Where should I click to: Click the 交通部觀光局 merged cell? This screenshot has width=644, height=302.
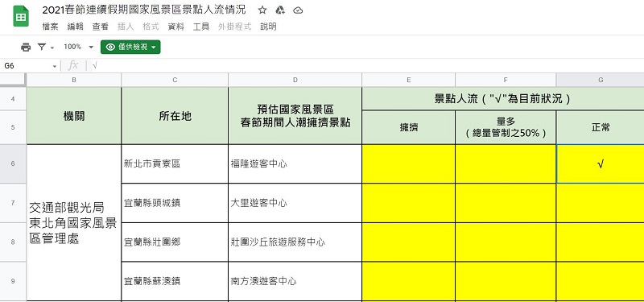click(x=74, y=223)
